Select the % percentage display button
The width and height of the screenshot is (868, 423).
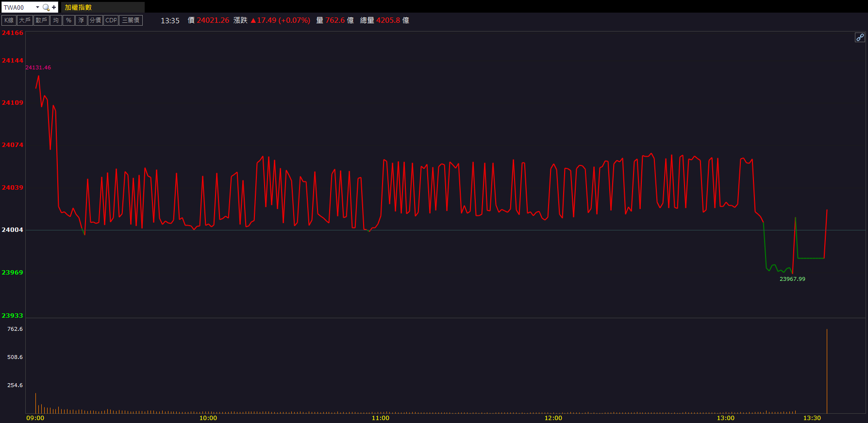68,20
